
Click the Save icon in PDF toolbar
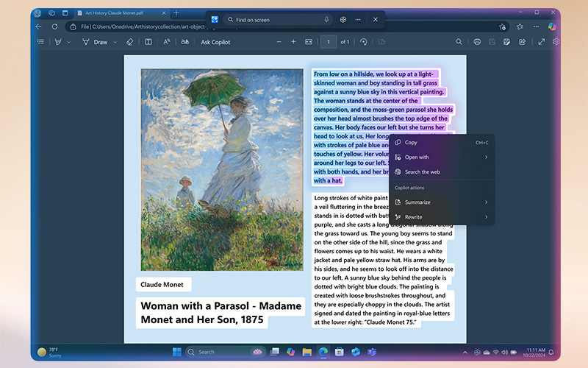[492, 42]
